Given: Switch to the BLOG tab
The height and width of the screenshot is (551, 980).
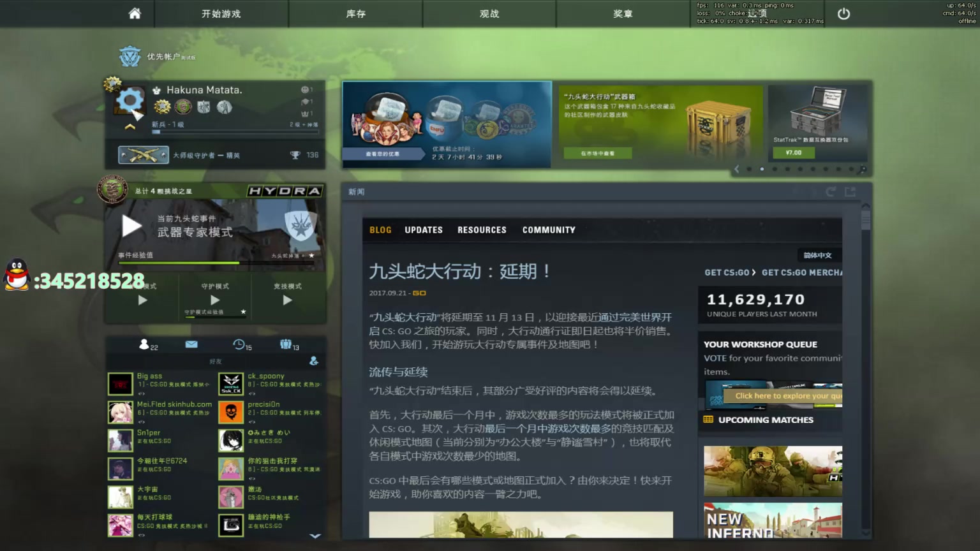Looking at the screenshot, I should click(x=380, y=230).
